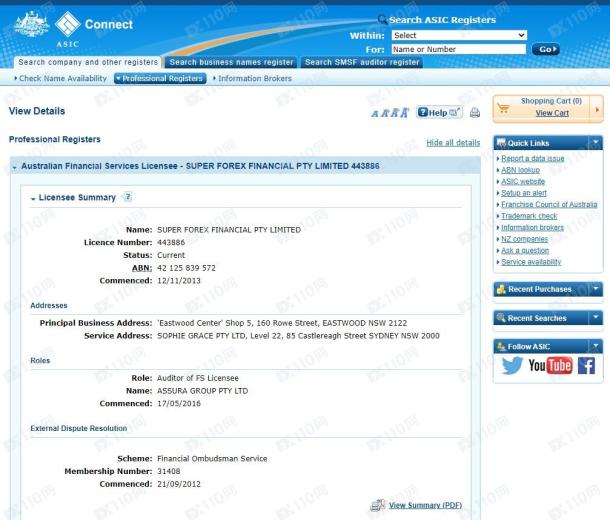The image size is (610, 520).
Task: Click the shopping cart icon
Action: (503, 108)
